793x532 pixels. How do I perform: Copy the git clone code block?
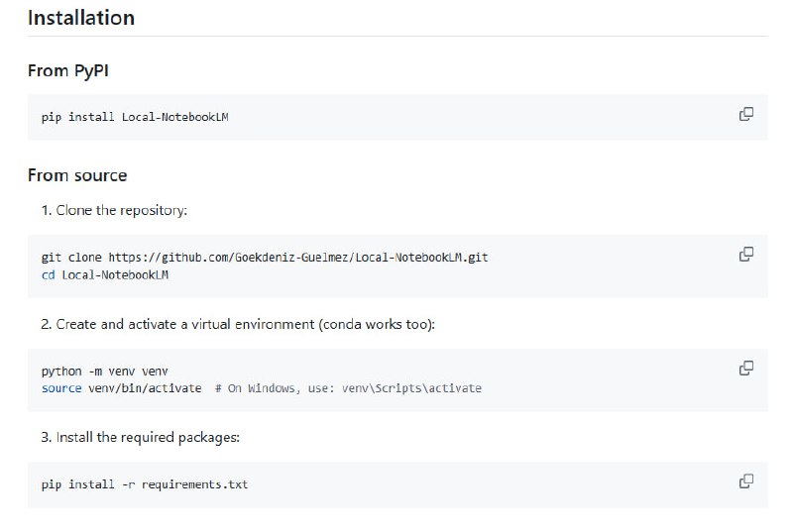[746, 255]
